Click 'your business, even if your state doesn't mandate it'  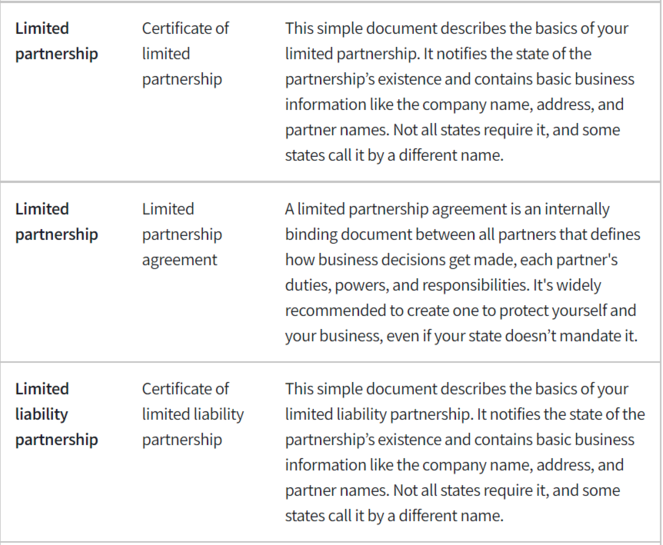460,336
